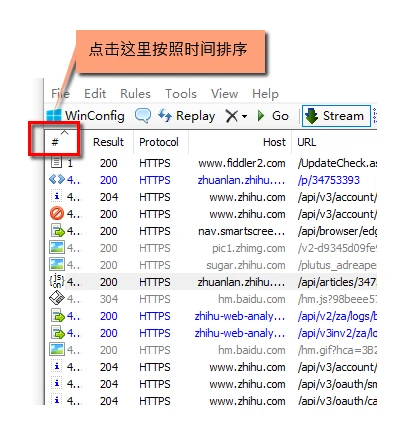Image resolution: width=407 pixels, height=435 pixels.
Task: Click the X remove sessions icon
Action: point(232,116)
